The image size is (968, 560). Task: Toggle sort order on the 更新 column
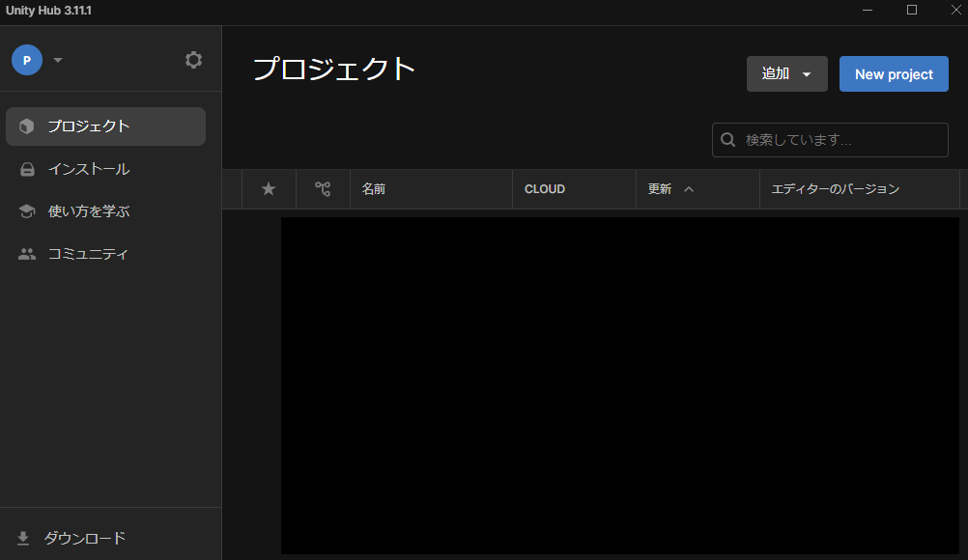[659, 188]
